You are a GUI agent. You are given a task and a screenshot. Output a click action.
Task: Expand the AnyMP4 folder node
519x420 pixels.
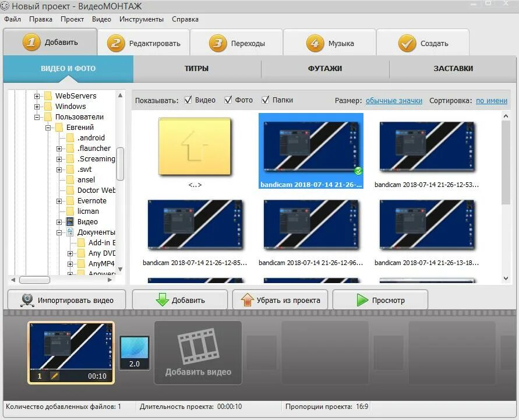pyautogui.click(x=70, y=264)
